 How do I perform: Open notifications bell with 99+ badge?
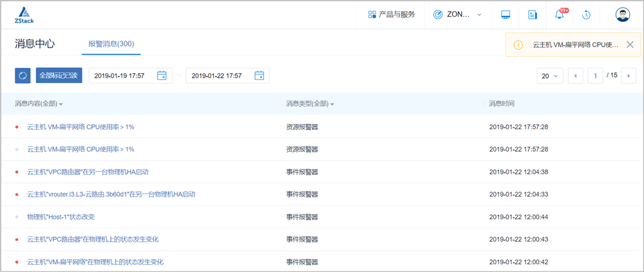pos(559,15)
